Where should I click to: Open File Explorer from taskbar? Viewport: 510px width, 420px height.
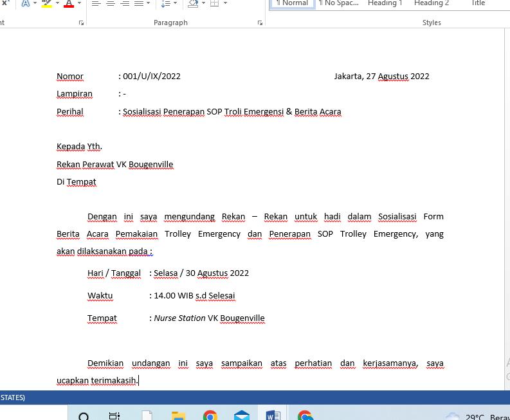[178, 415]
